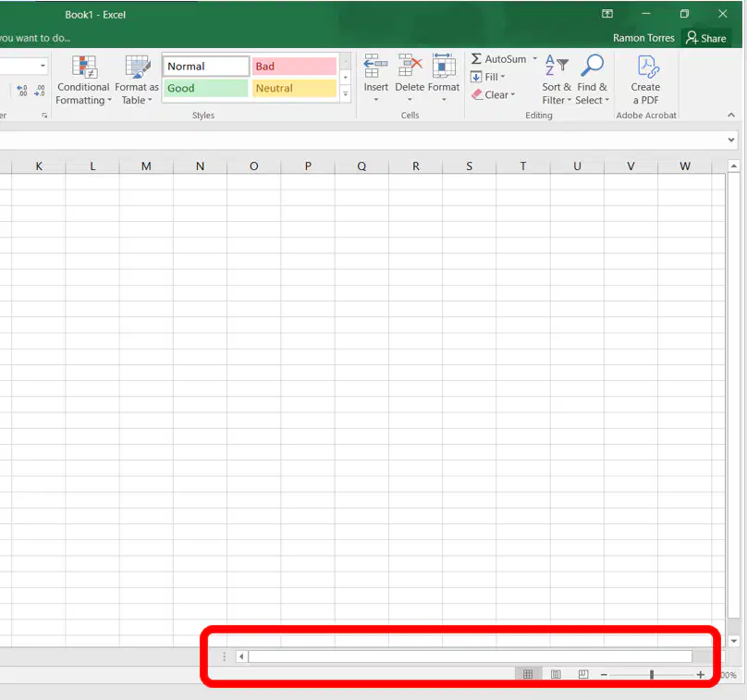This screenshot has height=700, width=747.
Task: Switch to Page Layout view icon
Action: tap(556, 674)
